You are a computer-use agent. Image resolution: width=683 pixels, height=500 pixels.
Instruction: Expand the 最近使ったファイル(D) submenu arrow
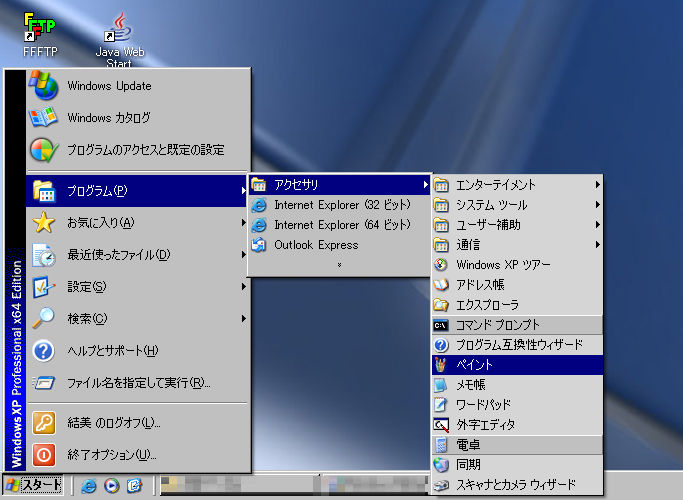click(x=243, y=255)
